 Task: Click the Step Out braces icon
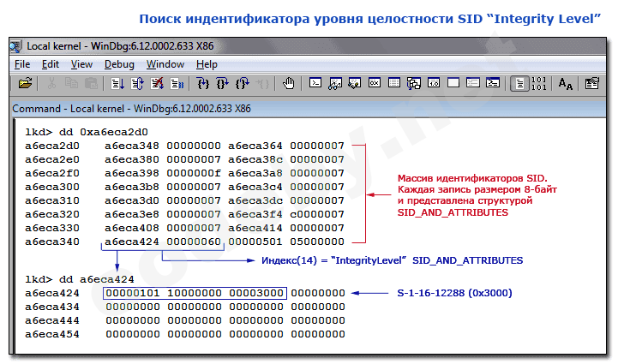pyautogui.click(x=243, y=84)
